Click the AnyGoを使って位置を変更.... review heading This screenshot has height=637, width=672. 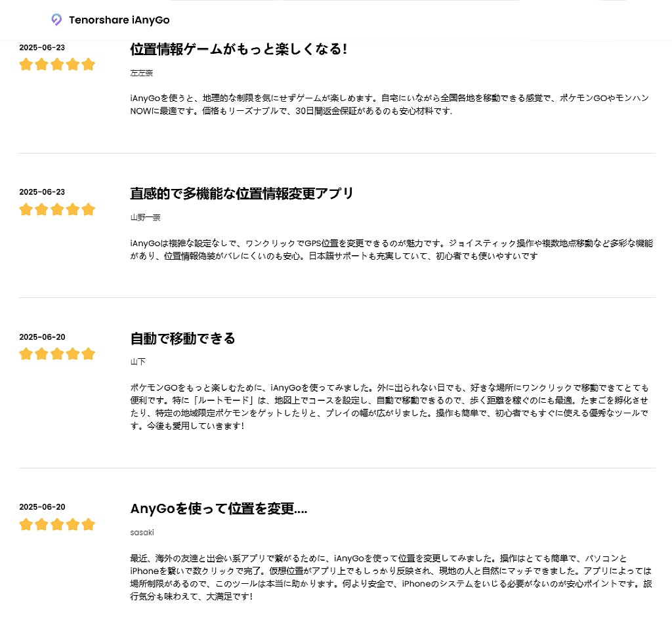pos(219,508)
